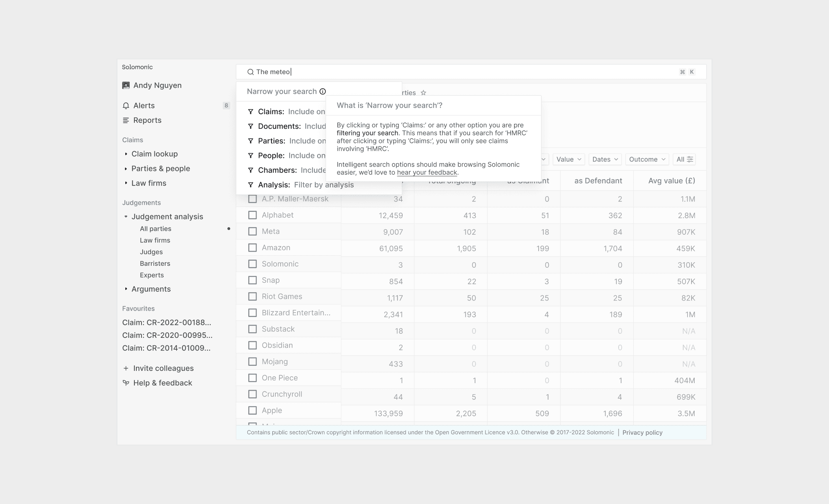Click the Reports list icon
The height and width of the screenshot is (504, 829).
[x=126, y=120]
